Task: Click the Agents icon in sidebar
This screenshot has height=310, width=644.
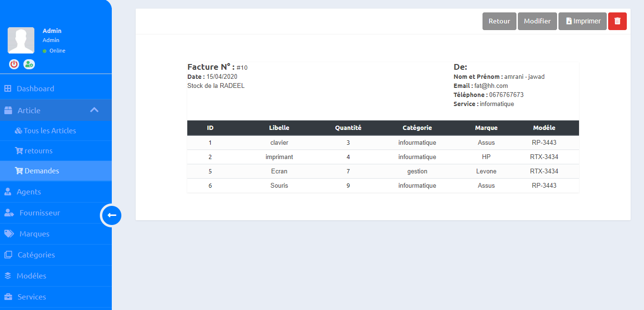Action: pos(8,192)
